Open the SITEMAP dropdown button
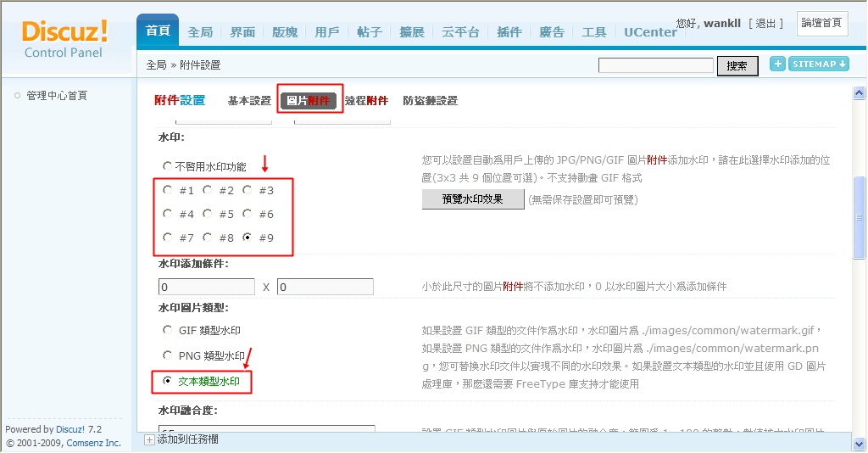 [x=819, y=64]
